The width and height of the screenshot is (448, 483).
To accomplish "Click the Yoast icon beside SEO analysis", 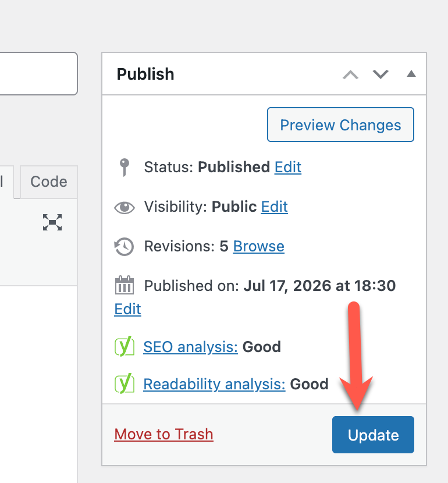I will 125,346.
